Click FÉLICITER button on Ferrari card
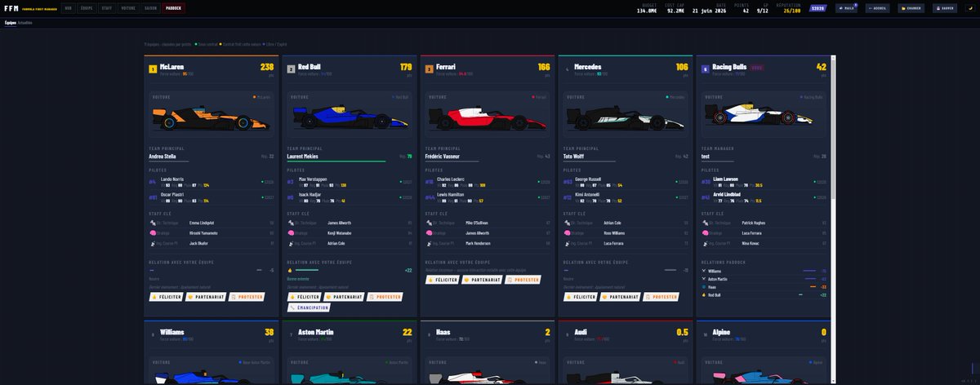Viewport: 980px width, 385px height. [442, 279]
